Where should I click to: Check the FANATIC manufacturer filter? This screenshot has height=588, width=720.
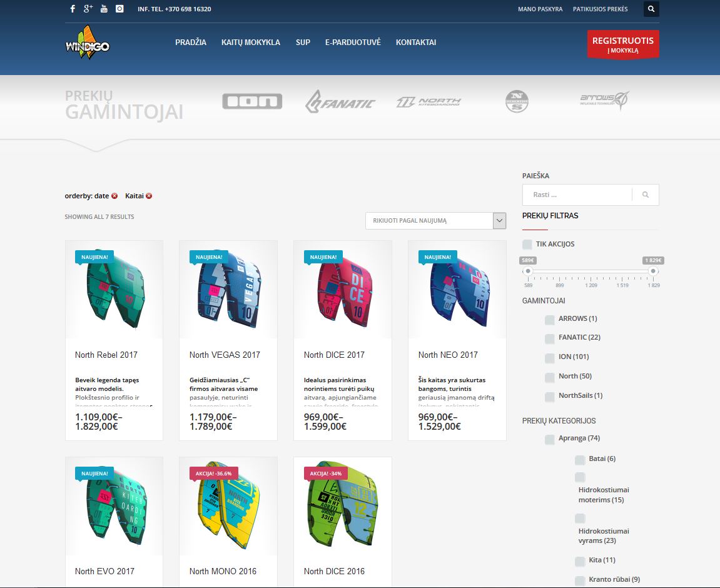click(549, 338)
